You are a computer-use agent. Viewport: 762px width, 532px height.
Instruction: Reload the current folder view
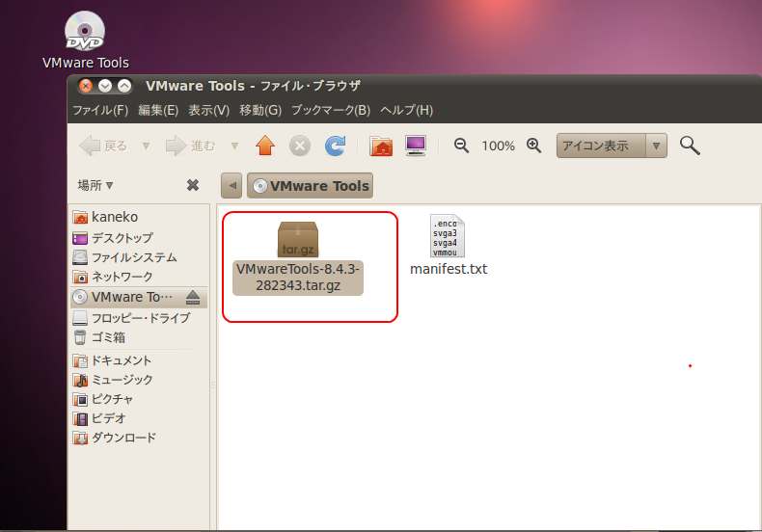(335, 146)
